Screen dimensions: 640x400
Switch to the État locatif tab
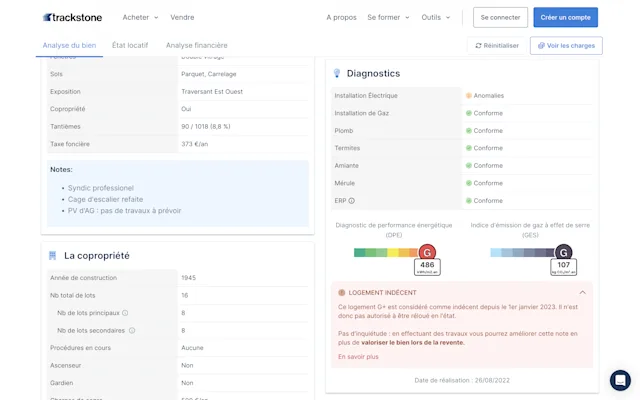pyautogui.click(x=130, y=45)
